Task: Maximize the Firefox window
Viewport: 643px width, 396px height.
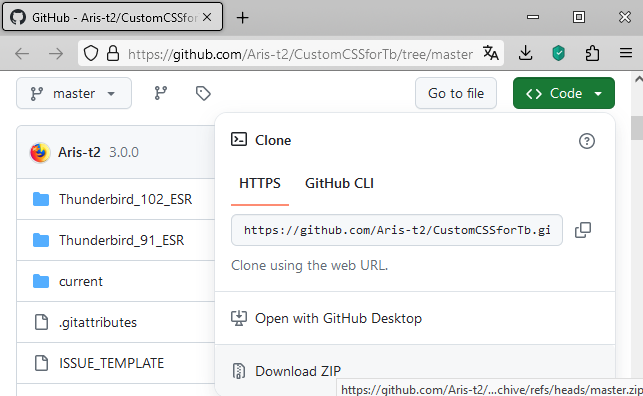Action: (x=579, y=17)
